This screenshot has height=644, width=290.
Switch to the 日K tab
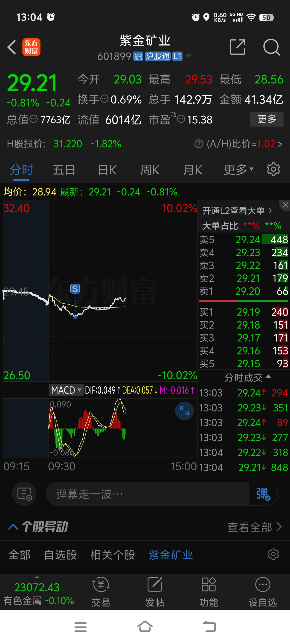[x=107, y=170]
